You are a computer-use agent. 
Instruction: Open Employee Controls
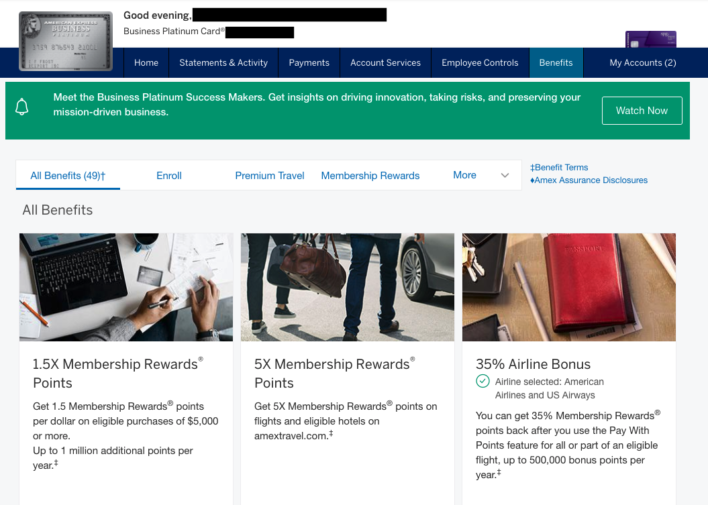(x=480, y=63)
